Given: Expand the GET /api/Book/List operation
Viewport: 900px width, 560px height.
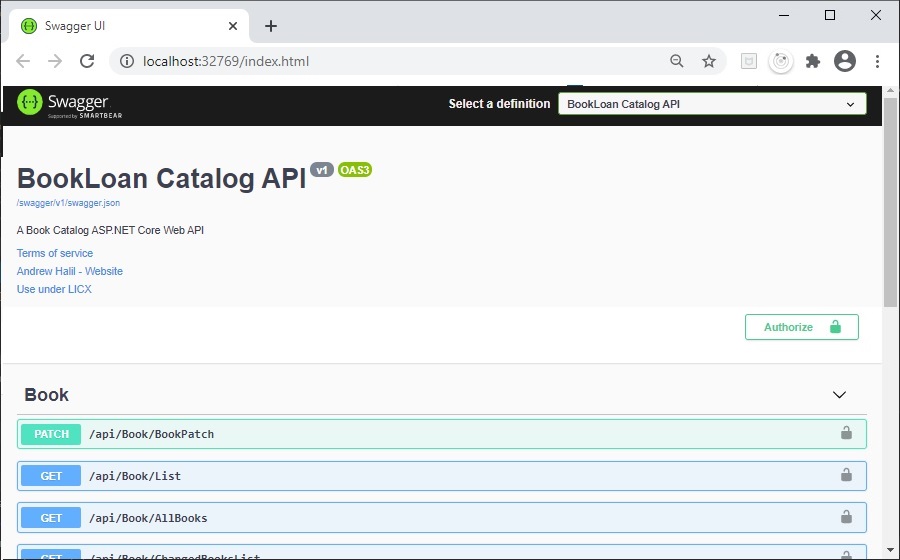Looking at the screenshot, I should coord(441,476).
